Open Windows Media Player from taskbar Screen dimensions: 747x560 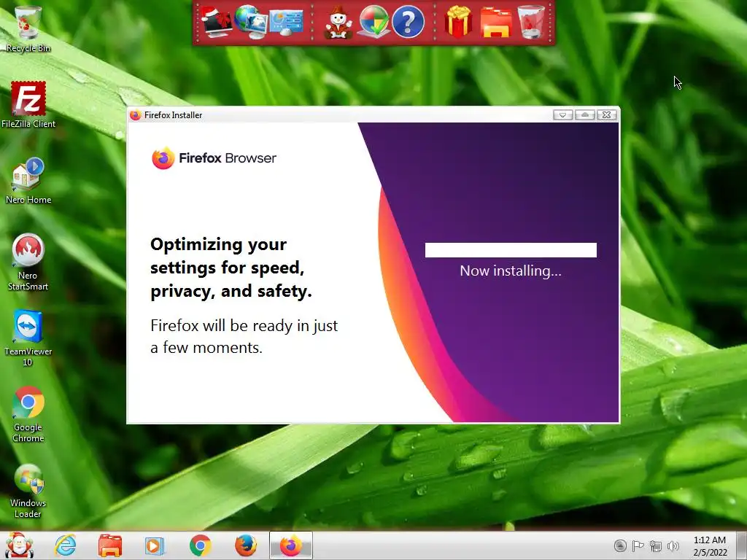154,545
